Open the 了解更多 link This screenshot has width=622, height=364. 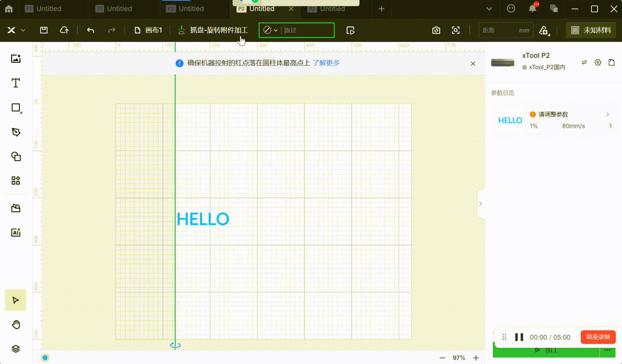coord(326,63)
